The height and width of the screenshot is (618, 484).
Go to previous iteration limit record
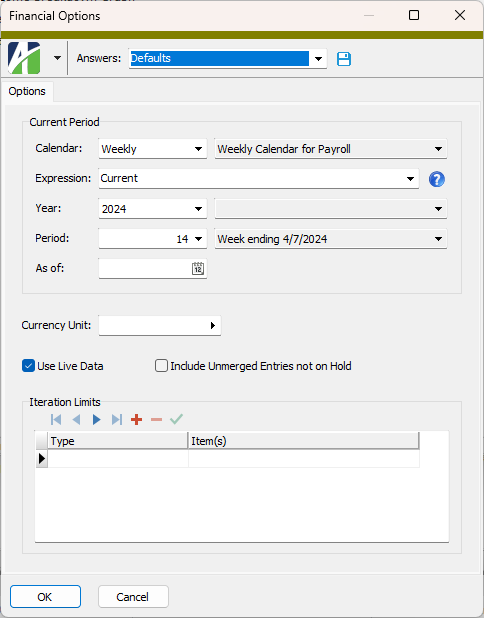click(x=76, y=419)
